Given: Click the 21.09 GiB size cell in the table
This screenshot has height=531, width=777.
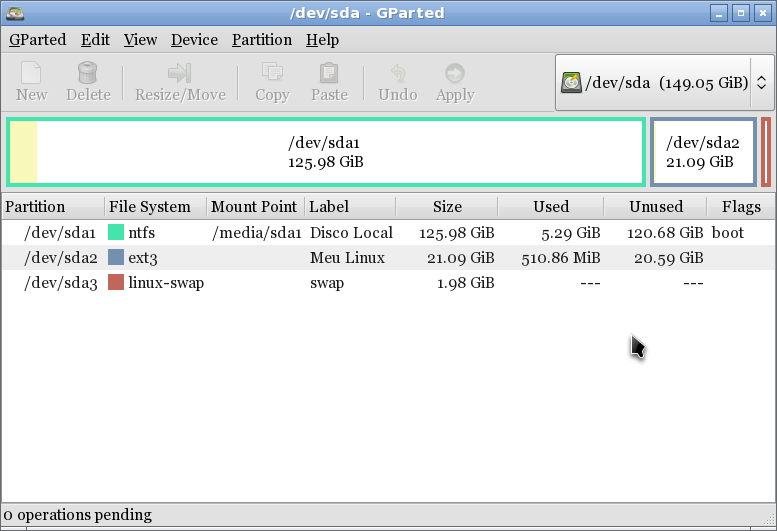Looking at the screenshot, I should pyautogui.click(x=461, y=258).
